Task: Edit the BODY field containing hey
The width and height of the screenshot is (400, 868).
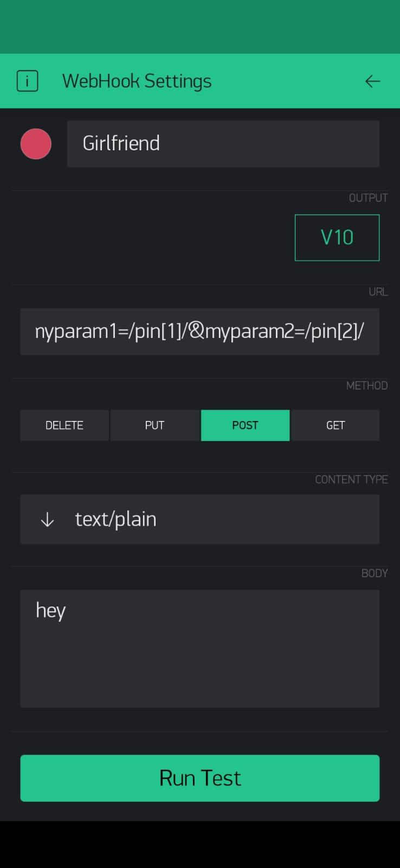Action: click(x=199, y=648)
